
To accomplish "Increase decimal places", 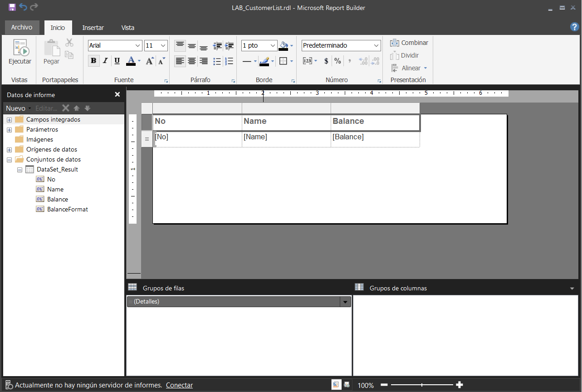I will [363, 61].
